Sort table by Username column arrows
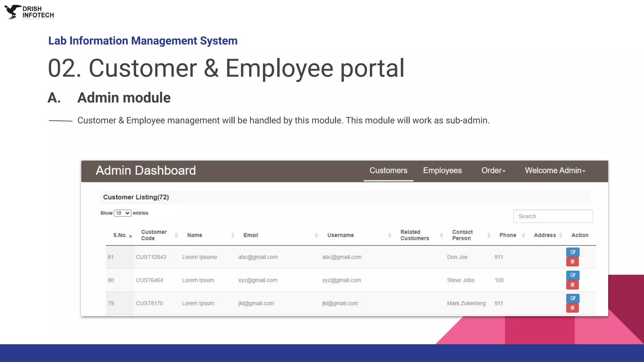The image size is (644, 362). click(390, 235)
